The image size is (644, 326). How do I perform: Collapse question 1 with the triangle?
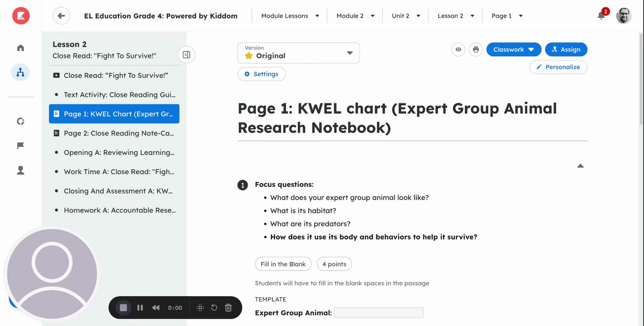(x=580, y=166)
